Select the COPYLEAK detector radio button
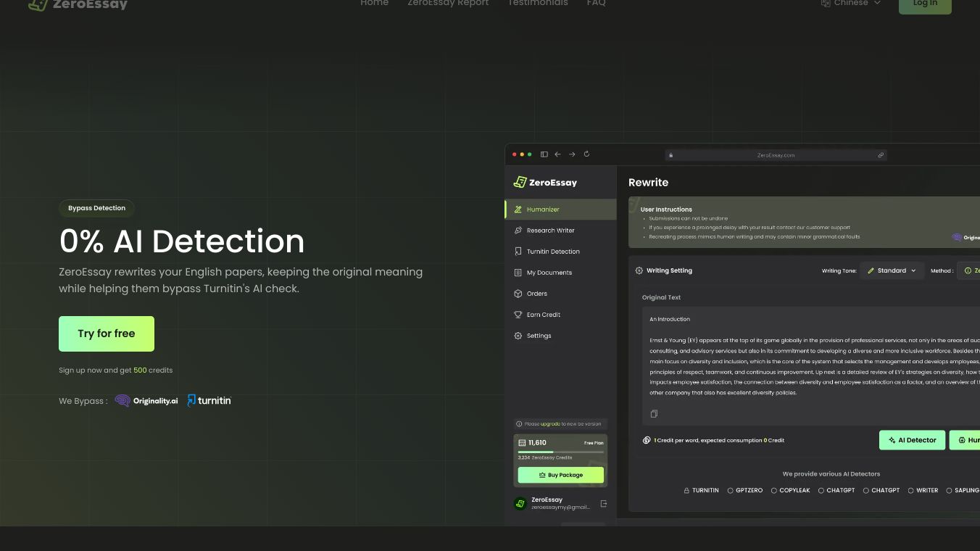This screenshot has width=980, height=551. coord(774,491)
